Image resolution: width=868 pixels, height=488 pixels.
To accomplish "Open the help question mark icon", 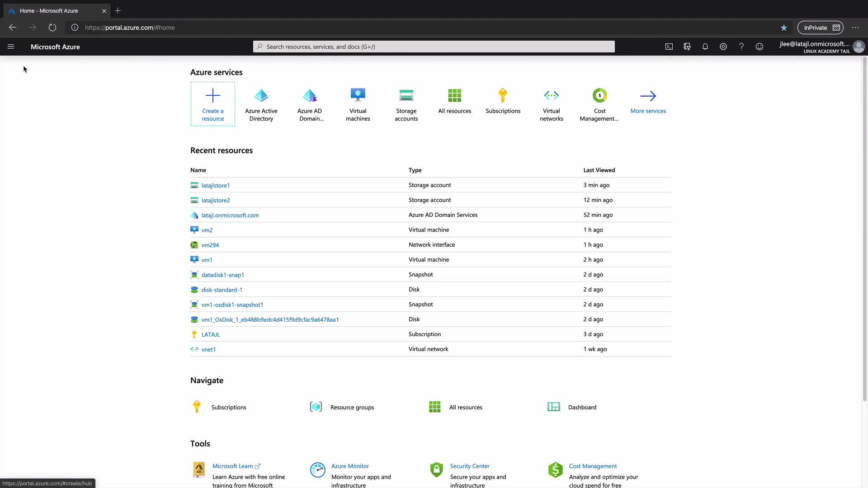I will (x=741, y=47).
